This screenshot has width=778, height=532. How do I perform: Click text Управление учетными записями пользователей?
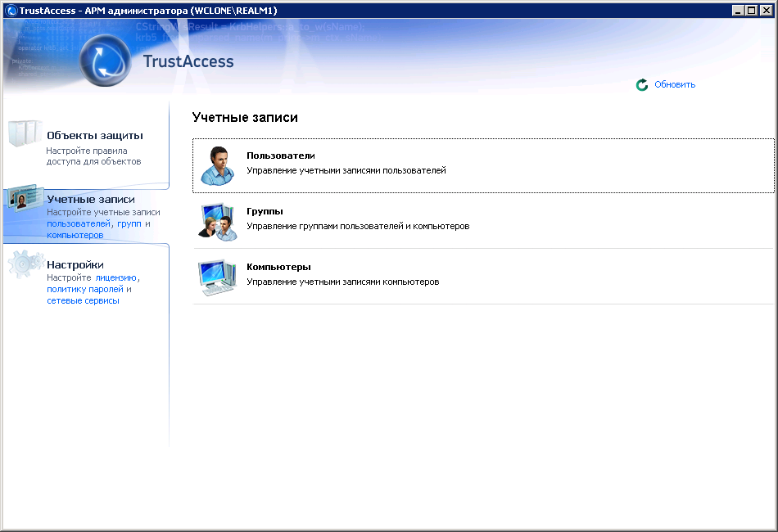[346, 170]
